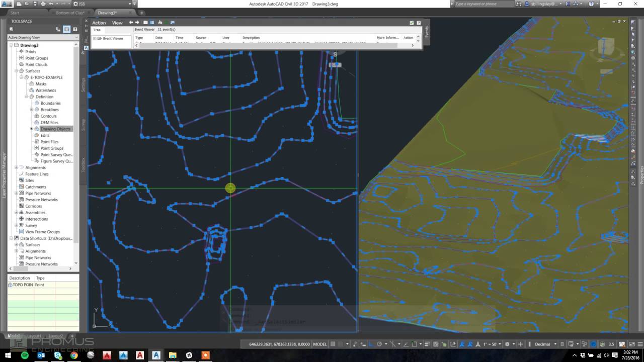Click the Toolspace help question-mark icon
The image size is (644, 362).
coord(75,29)
